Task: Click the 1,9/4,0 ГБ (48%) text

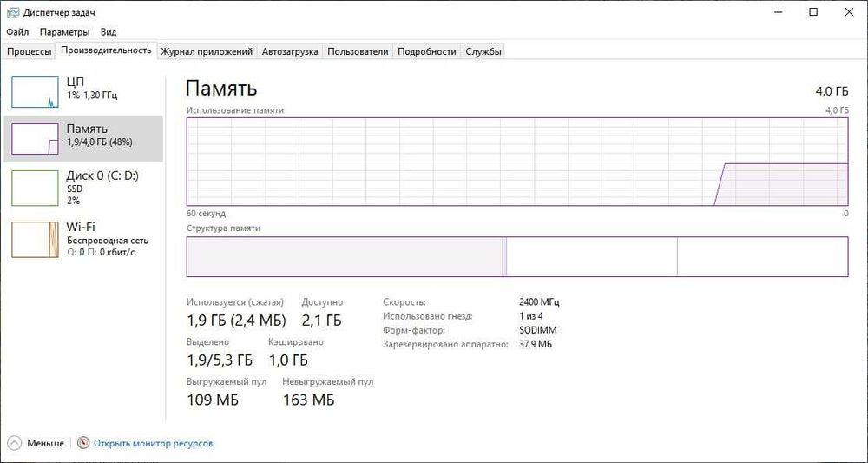Action: coord(100,142)
